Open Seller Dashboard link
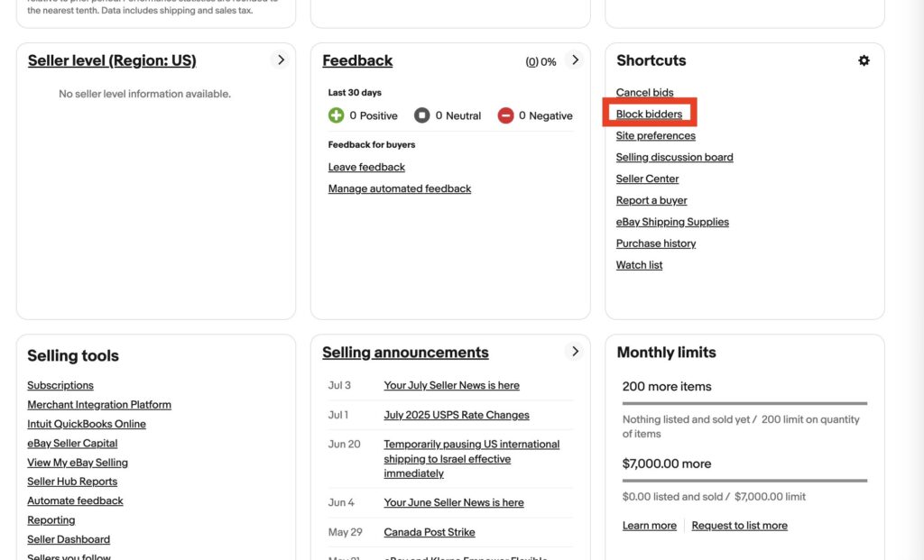The height and width of the screenshot is (560, 924). click(x=69, y=539)
